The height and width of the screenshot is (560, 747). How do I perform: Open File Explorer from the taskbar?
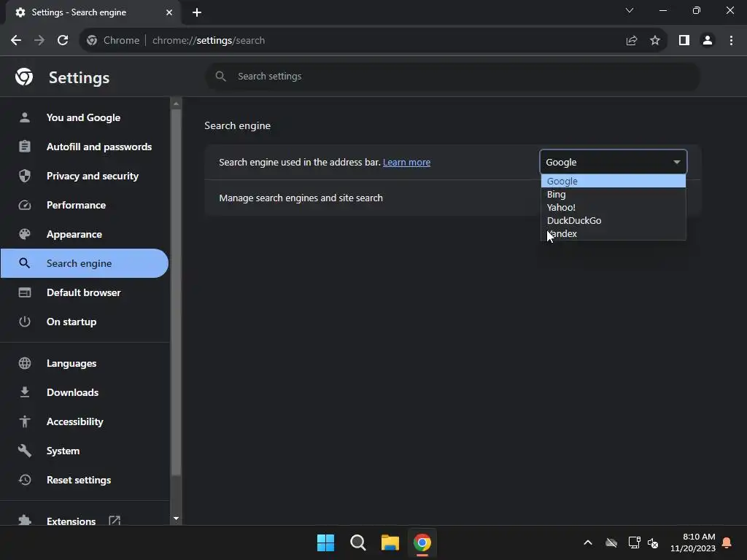coord(390,542)
